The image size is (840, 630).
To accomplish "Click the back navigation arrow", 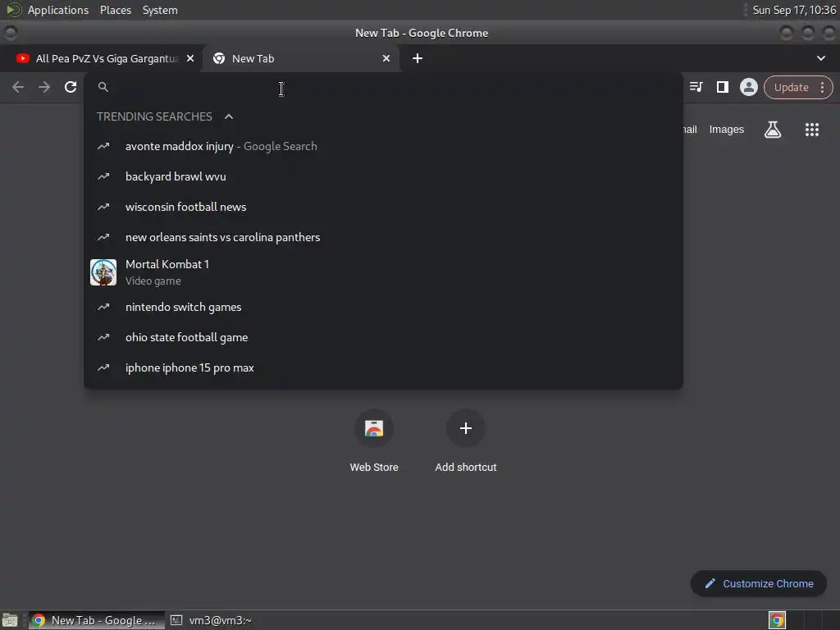I will [x=18, y=87].
